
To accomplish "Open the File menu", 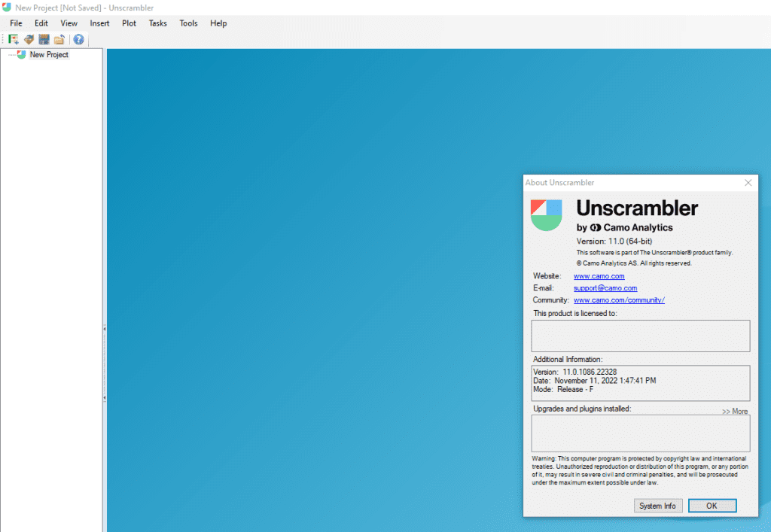I will 16,23.
